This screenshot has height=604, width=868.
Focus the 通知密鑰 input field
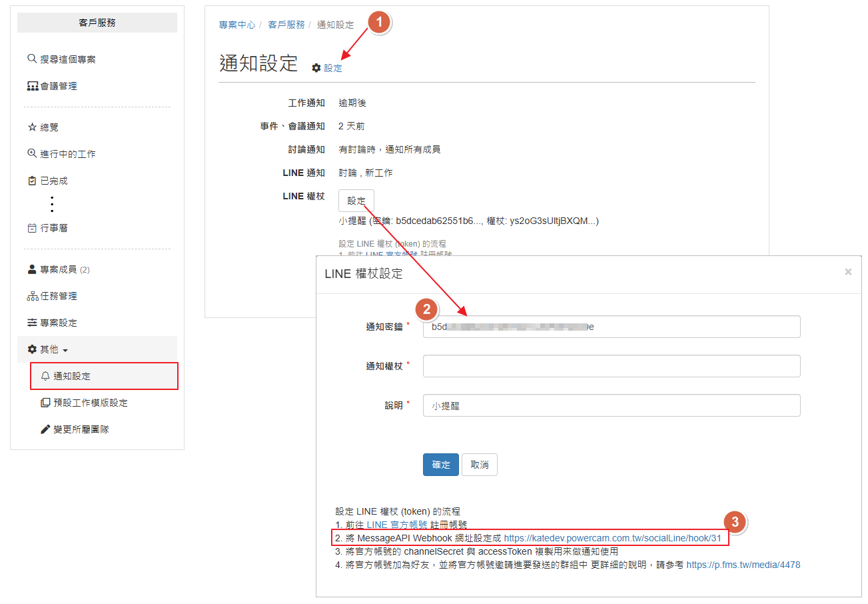612,327
